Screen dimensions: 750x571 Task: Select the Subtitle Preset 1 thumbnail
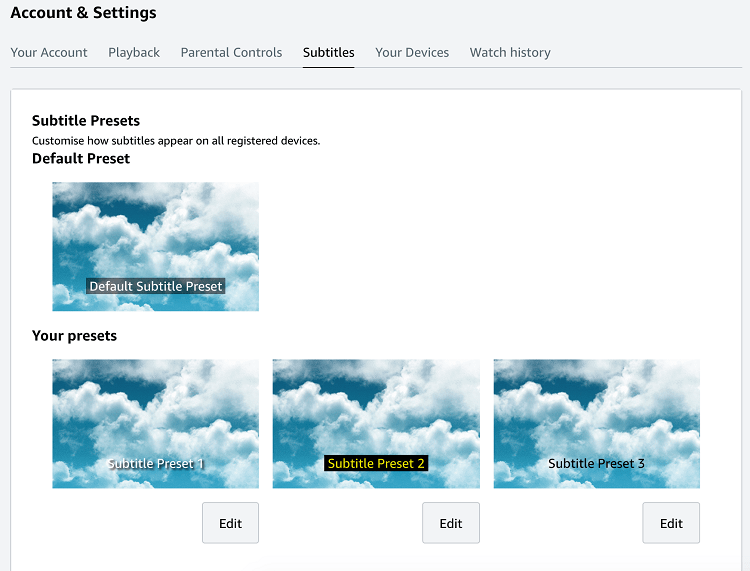click(155, 418)
